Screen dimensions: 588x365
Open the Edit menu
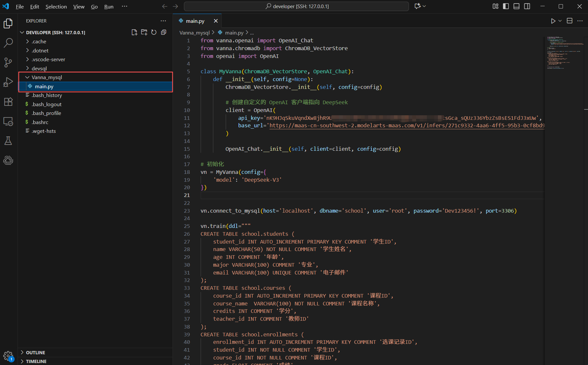point(35,7)
